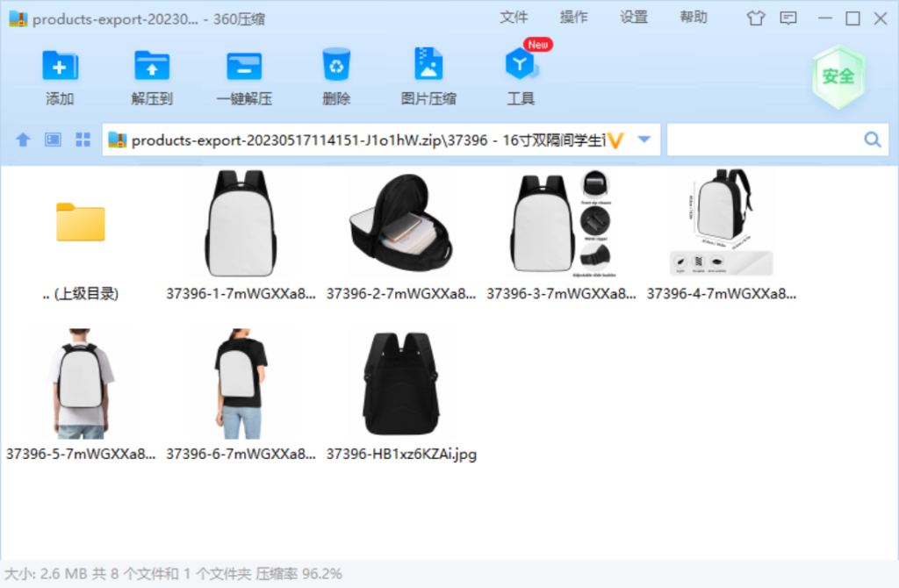Minimize the 360压缩 window

(825, 18)
